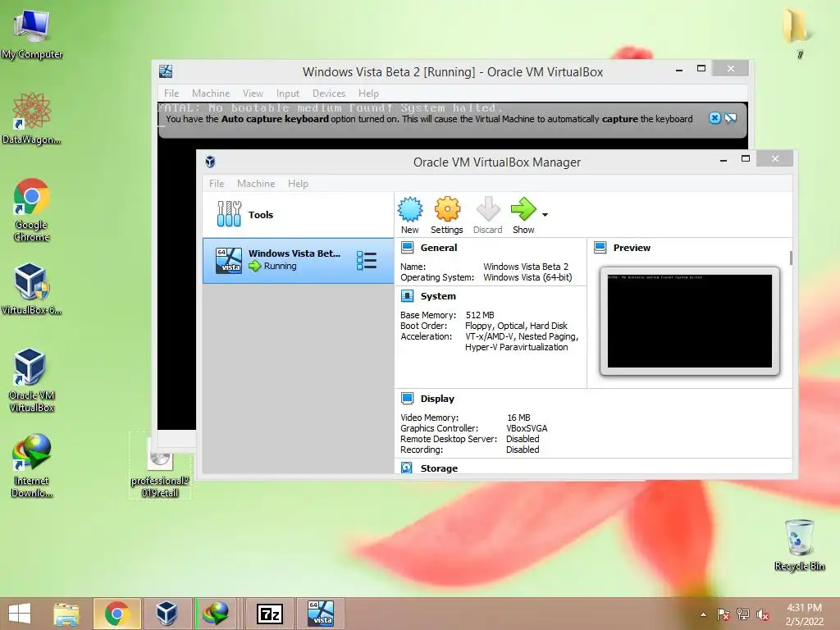Viewport: 840px width, 630px height.
Task: Dismiss the auto capture keyboard notification
Action: [714, 118]
